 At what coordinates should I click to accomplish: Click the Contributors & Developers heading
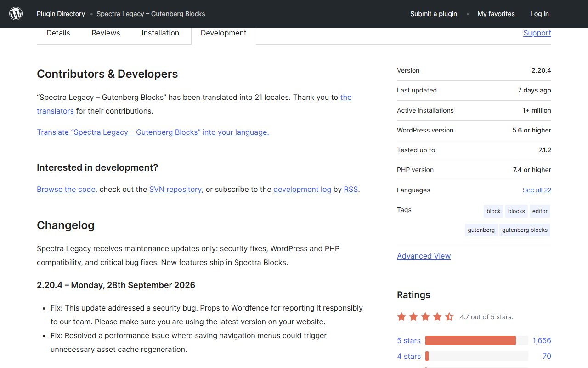(x=107, y=74)
